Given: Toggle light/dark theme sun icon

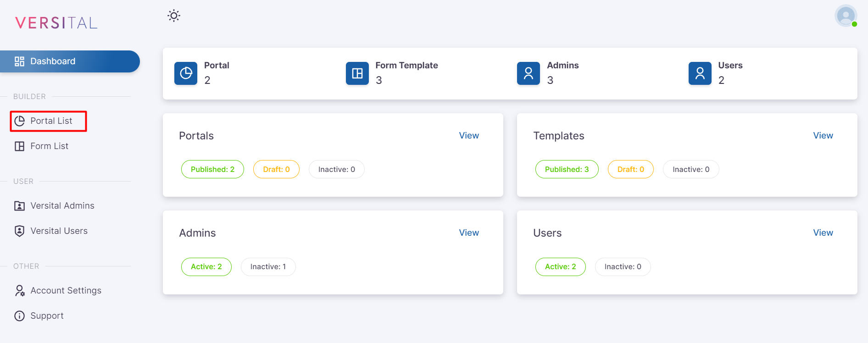Looking at the screenshot, I should pyautogui.click(x=174, y=16).
